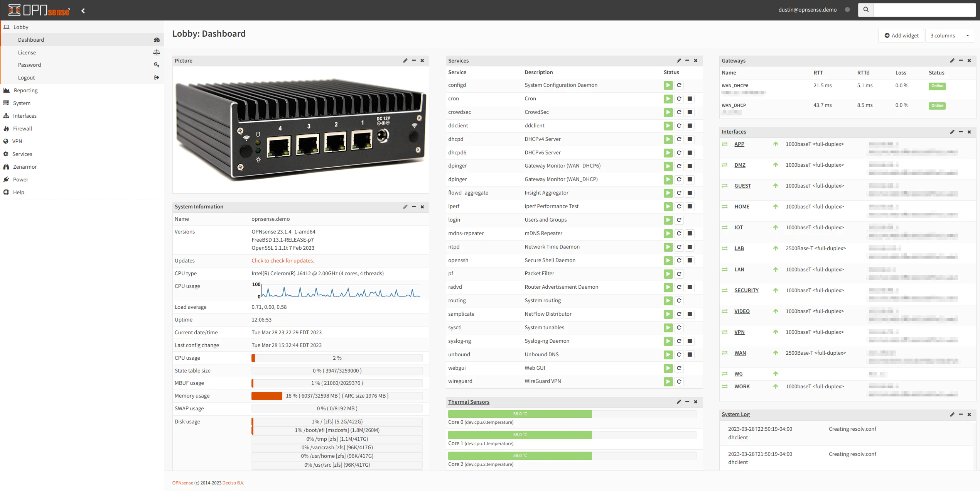This screenshot has height=491, width=980.
Task: Open the License menu item
Action: click(x=27, y=52)
